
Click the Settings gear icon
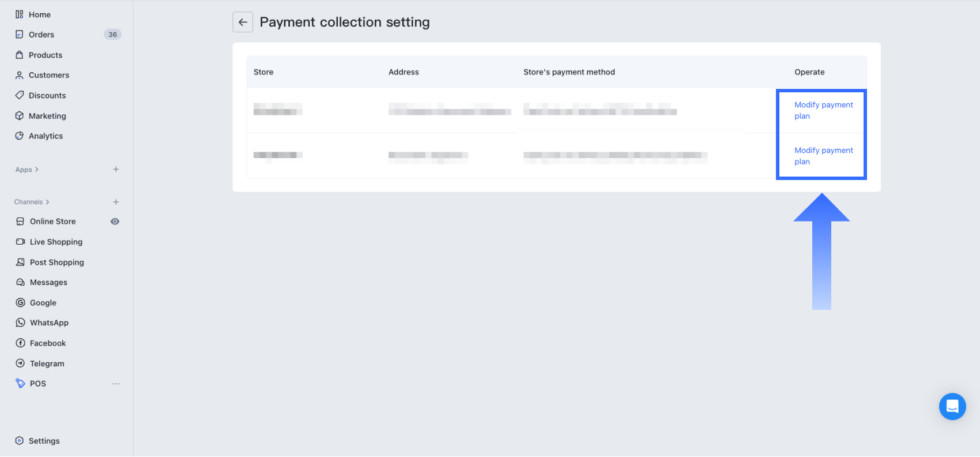click(x=20, y=441)
